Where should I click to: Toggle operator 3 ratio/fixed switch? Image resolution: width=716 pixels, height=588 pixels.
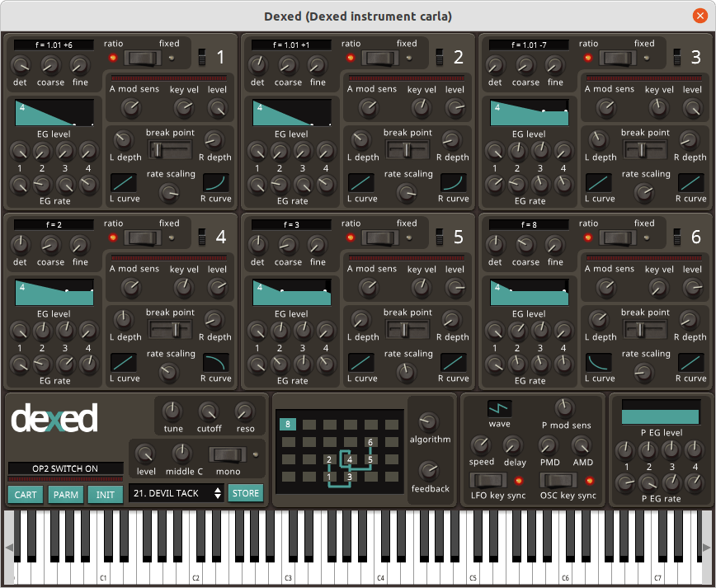[x=618, y=58]
